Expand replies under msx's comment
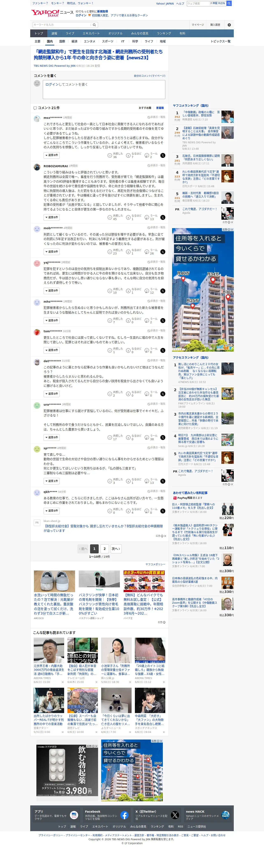The image size is (264, 868). [x=51, y=155]
